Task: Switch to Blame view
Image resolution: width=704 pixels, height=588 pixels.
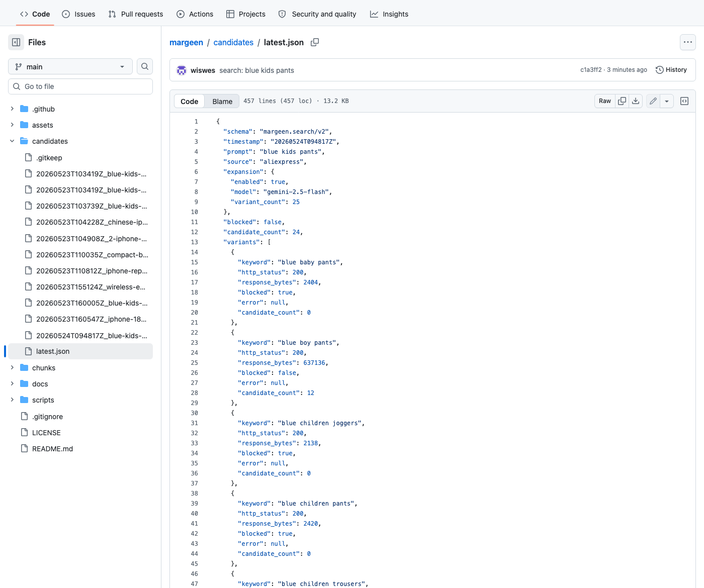Action: (222, 102)
